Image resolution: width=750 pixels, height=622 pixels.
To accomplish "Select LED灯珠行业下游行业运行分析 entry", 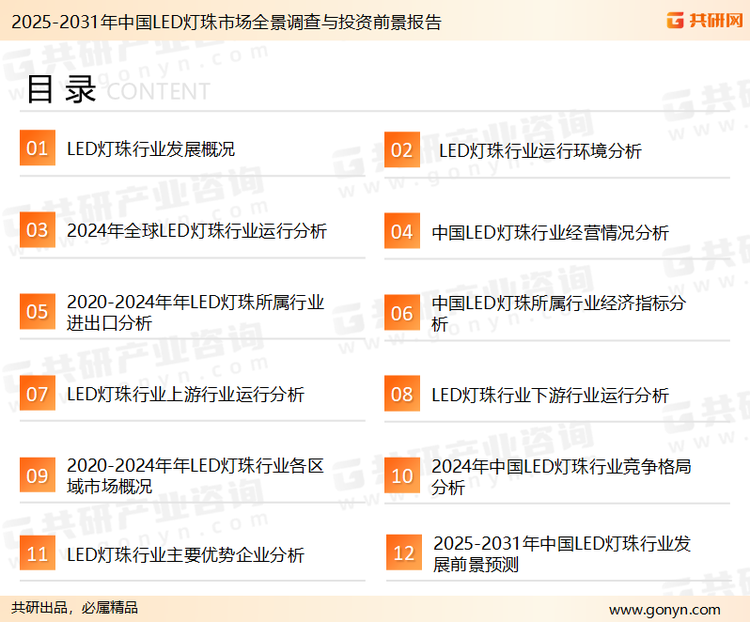I will pyautogui.click(x=550, y=395).
